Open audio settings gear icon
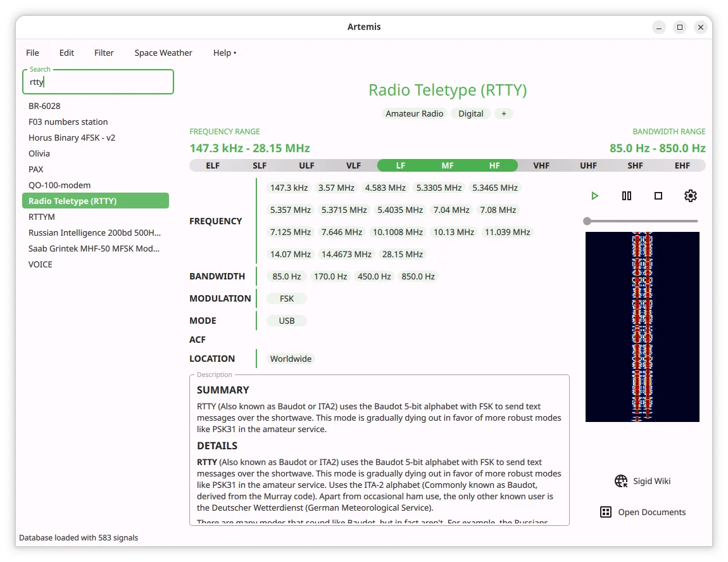Viewport: 728px width, 562px height. point(691,196)
